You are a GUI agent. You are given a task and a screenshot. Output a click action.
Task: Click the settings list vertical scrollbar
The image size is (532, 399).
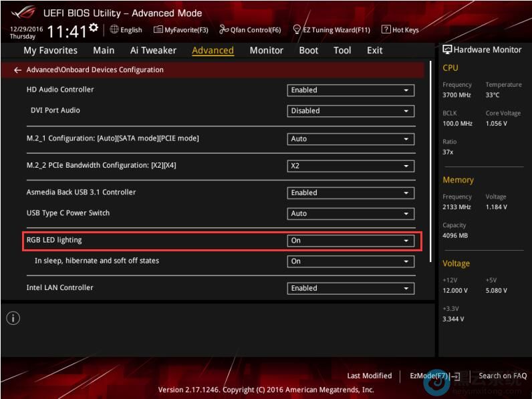tap(430, 167)
